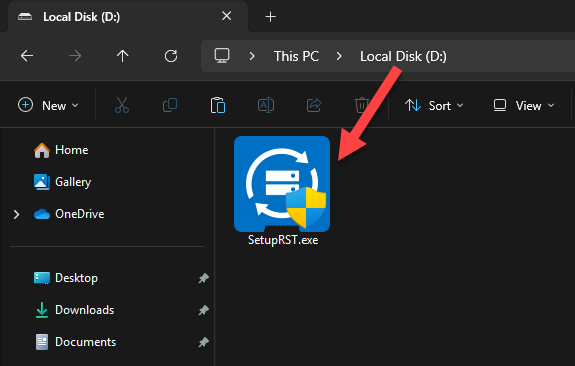575x366 pixels.
Task: Open Gallery in navigation pane
Action: coord(62,182)
